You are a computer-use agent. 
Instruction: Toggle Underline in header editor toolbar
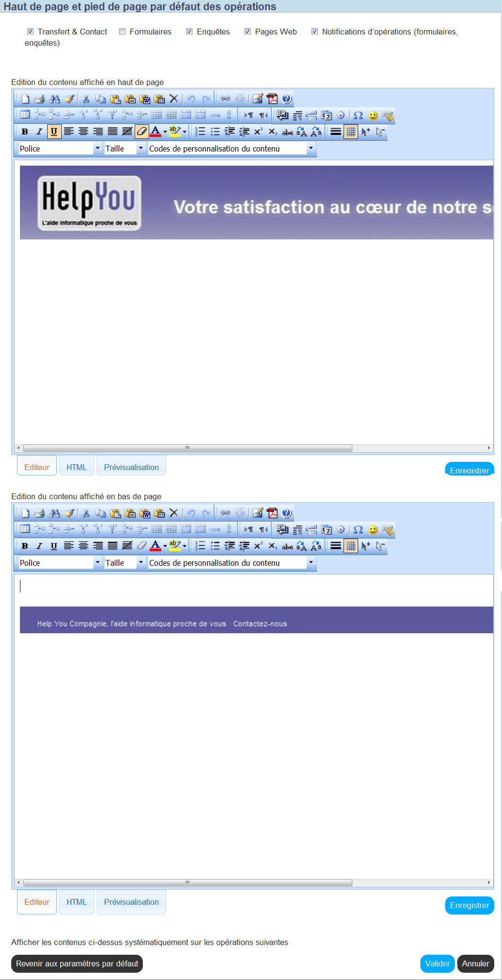click(54, 132)
